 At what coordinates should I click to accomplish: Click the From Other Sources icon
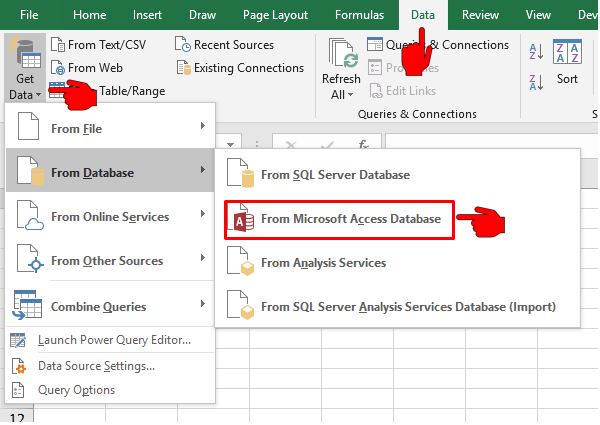30,259
